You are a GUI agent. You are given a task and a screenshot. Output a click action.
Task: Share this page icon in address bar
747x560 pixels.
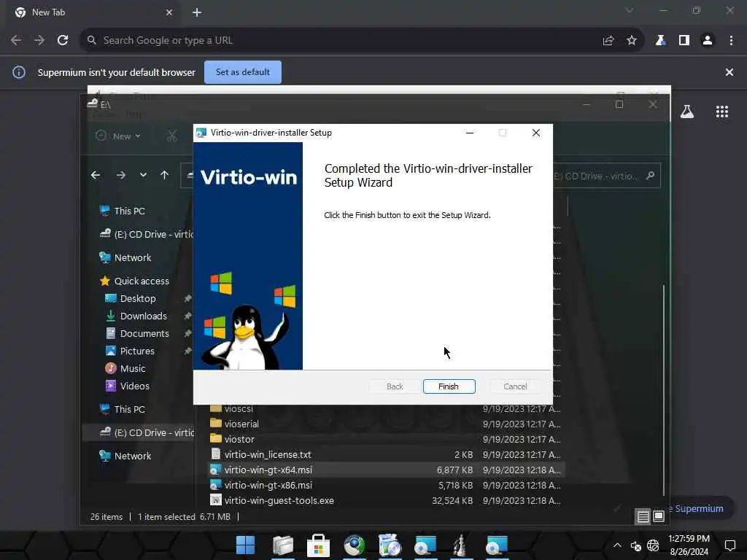tap(608, 41)
